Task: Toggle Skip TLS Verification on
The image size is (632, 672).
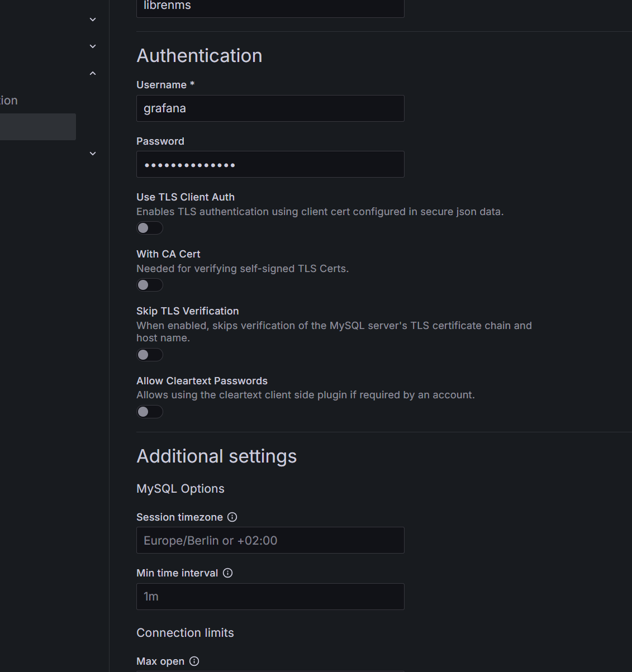Action: 150,355
